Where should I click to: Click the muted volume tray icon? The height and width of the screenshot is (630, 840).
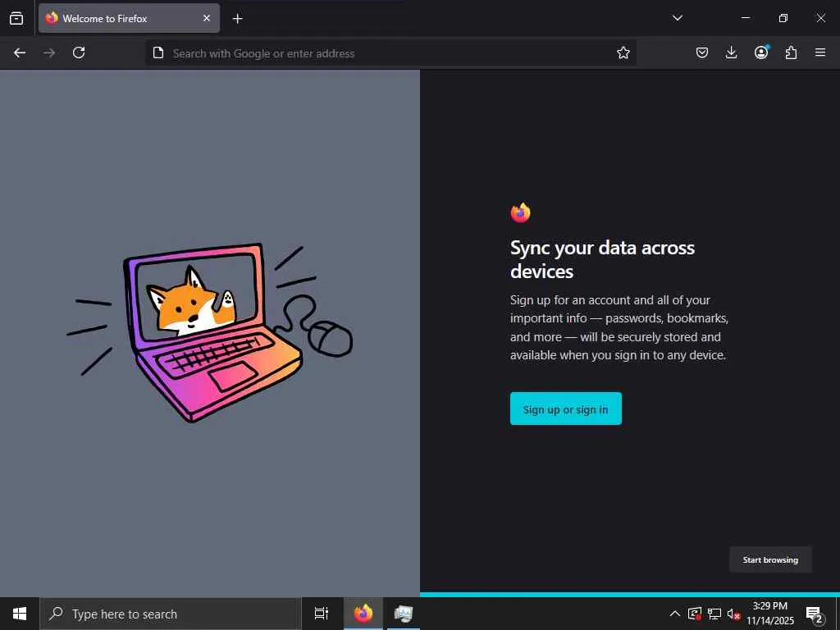point(733,614)
